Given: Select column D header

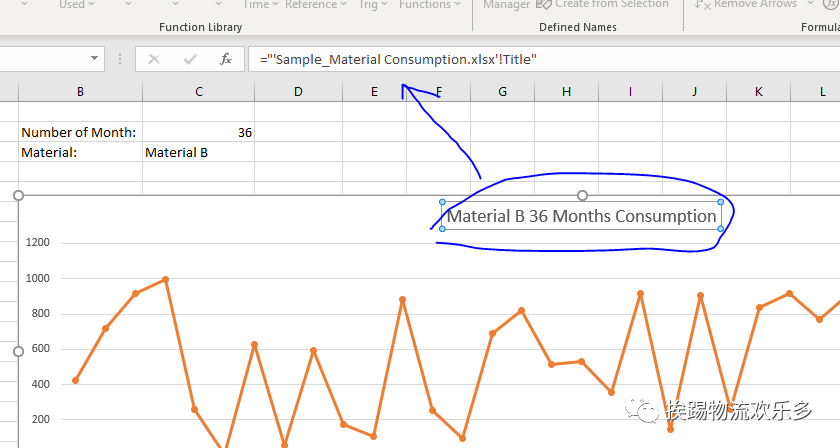Looking at the screenshot, I should pyautogui.click(x=298, y=92).
